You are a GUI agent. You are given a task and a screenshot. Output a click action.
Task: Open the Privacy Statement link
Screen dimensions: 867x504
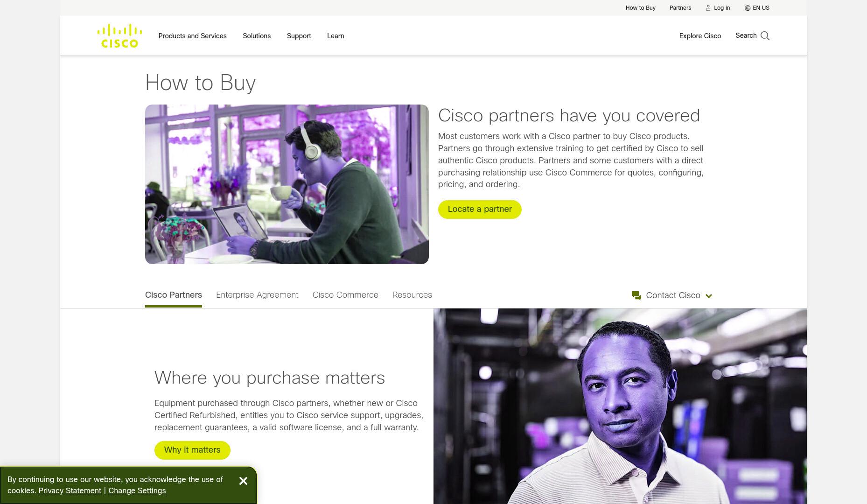[x=70, y=490]
